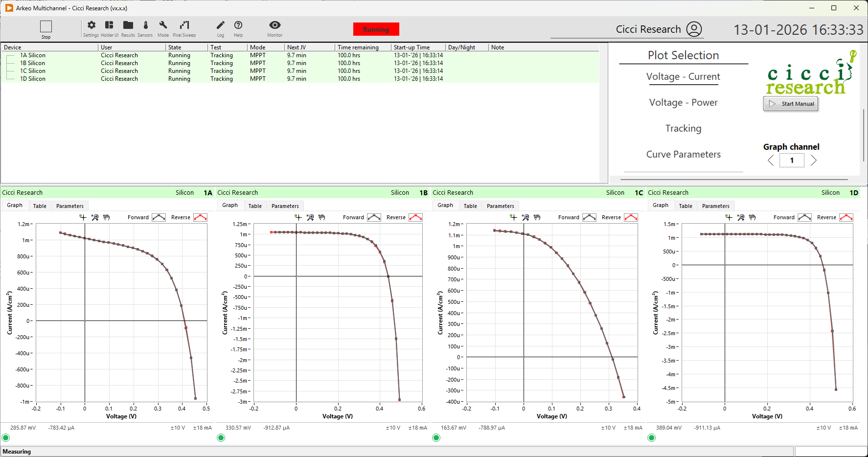Click the Start Manual button
The image size is (868, 457).
[791, 104]
